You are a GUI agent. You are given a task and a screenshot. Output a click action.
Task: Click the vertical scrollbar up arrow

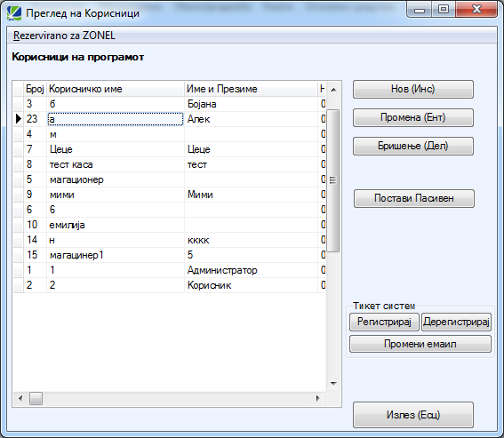[x=333, y=90]
